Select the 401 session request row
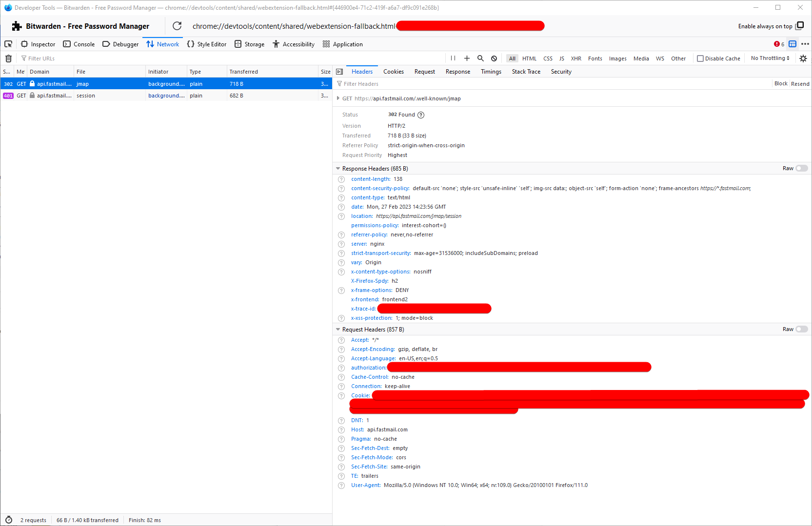 166,96
